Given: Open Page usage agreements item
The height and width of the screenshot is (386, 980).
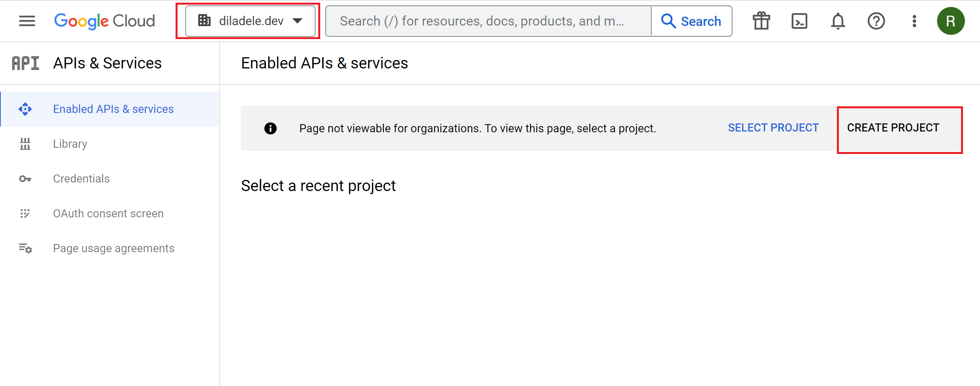Looking at the screenshot, I should click(x=110, y=248).
